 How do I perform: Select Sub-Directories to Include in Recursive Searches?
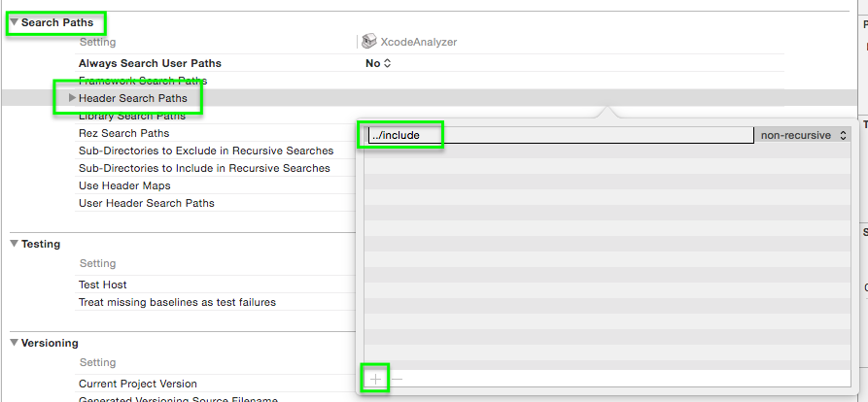point(204,168)
